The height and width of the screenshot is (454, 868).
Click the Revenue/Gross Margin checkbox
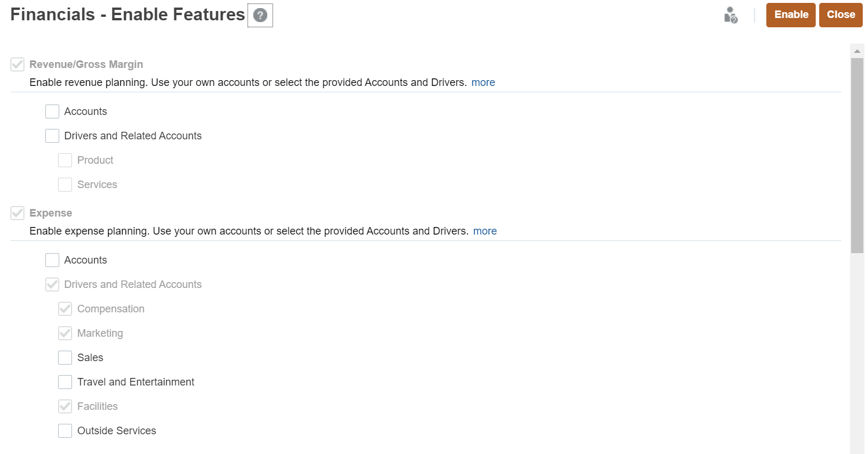coord(17,64)
